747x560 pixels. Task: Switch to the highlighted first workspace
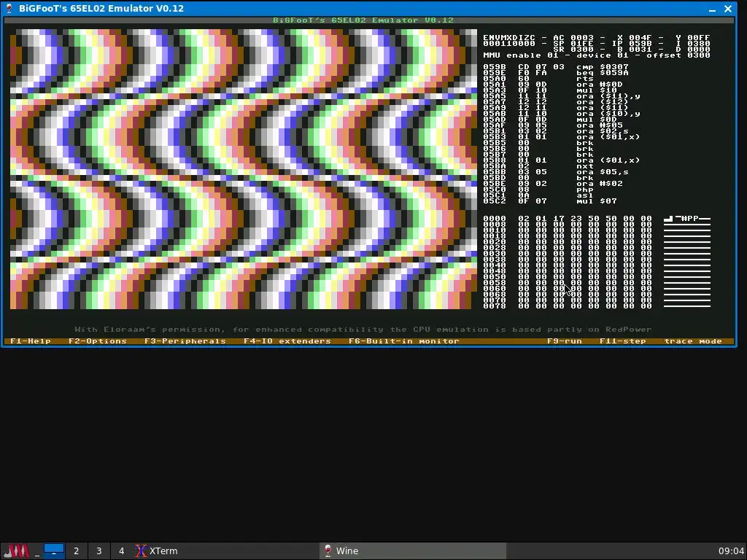click(54, 551)
